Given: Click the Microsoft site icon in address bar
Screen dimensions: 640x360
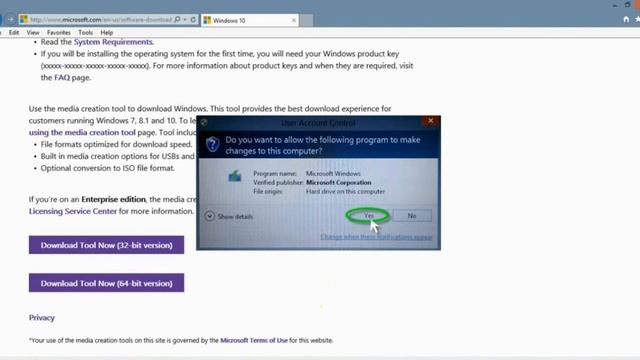Looking at the screenshot, I should click(x=24, y=20).
